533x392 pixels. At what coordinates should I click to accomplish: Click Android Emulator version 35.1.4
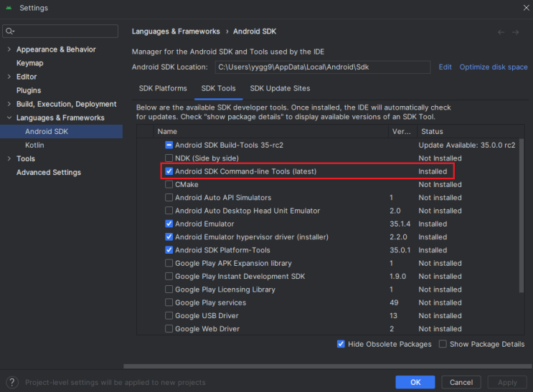click(x=400, y=224)
